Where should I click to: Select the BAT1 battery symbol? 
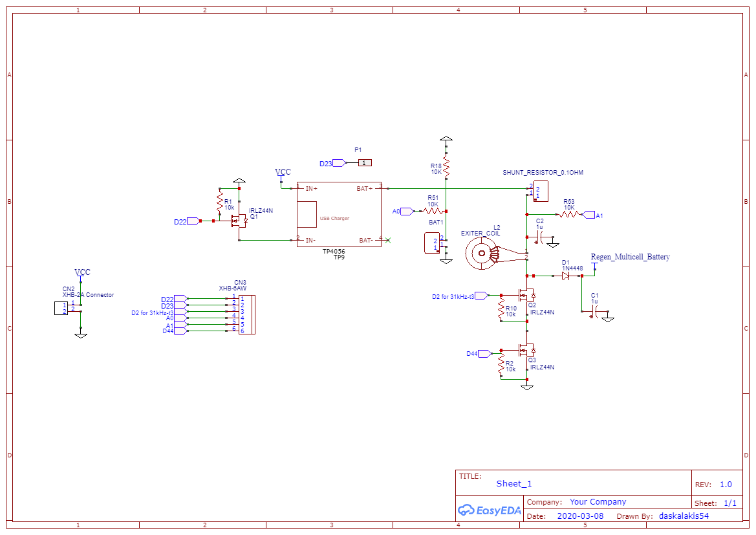[x=432, y=243]
